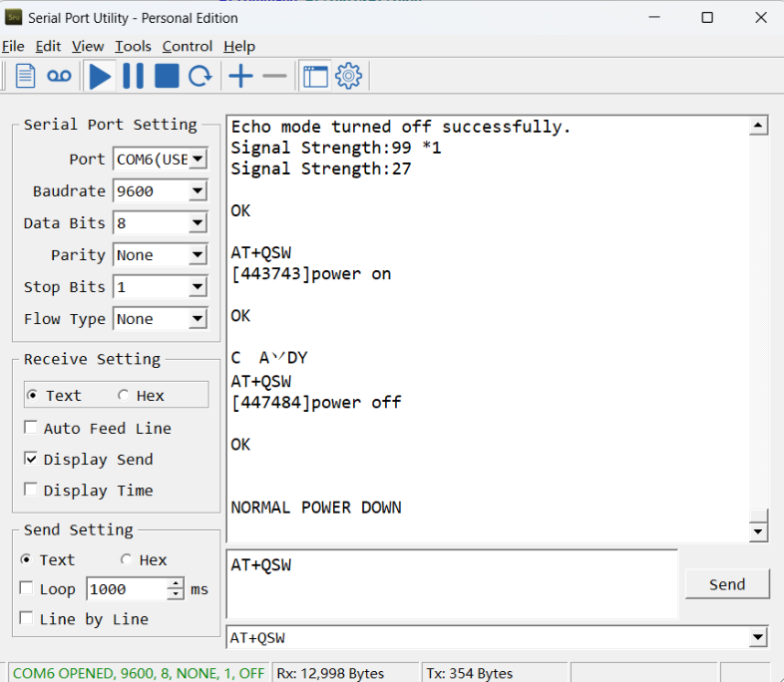Viewport: 784px width, 682px height.
Task: Click the receive log scrollbar up arrow
Action: pos(758,126)
